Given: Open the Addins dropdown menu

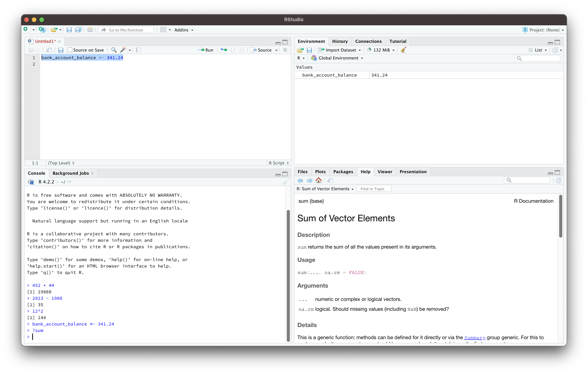Looking at the screenshot, I should 184,30.
